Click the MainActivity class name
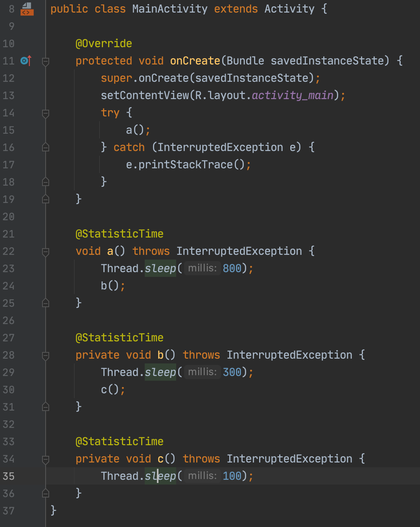The width and height of the screenshot is (420, 527). (x=170, y=9)
